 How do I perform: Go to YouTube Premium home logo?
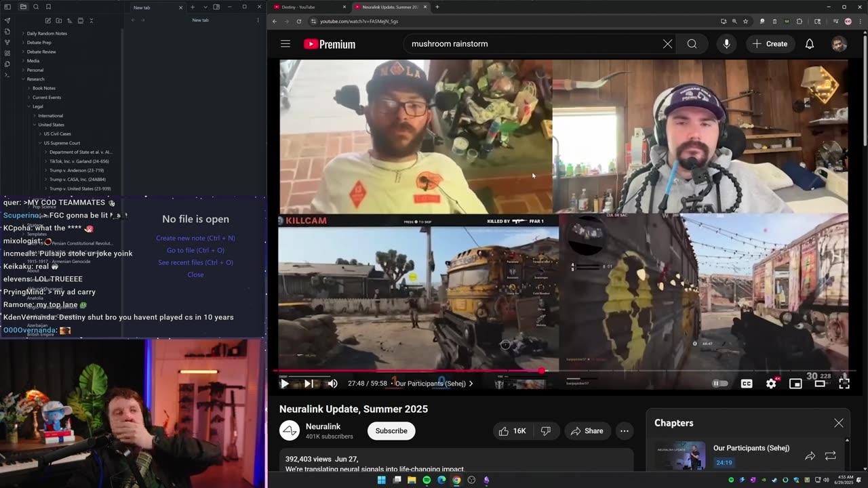pos(330,44)
